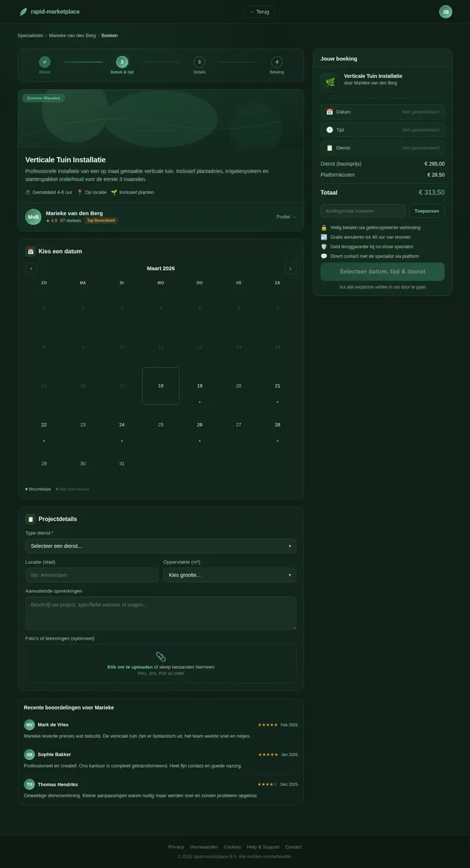
Task: Click the completed Dienst step checkmark
Action: click(x=45, y=62)
